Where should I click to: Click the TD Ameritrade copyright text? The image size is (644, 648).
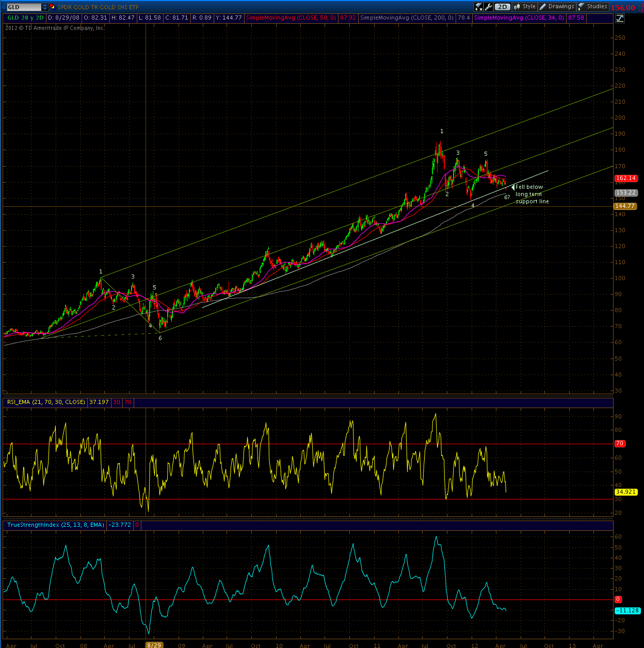[x=55, y=28]
